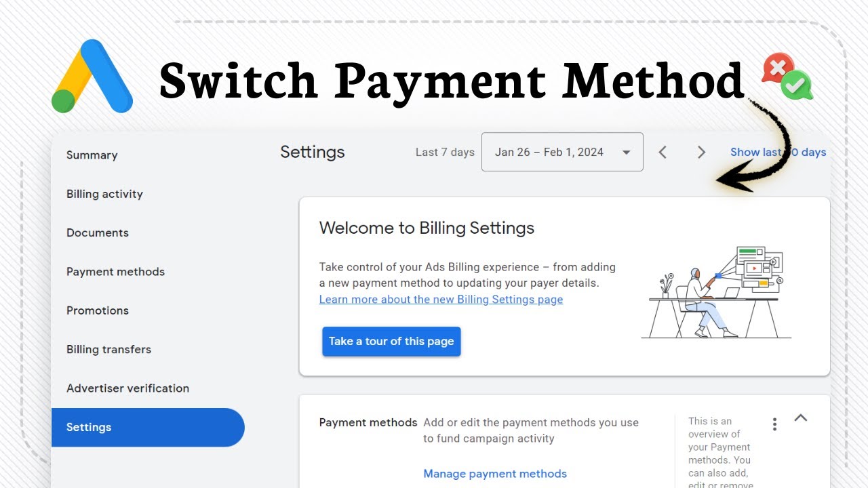Click the red and green chat bubble icon

787,77
